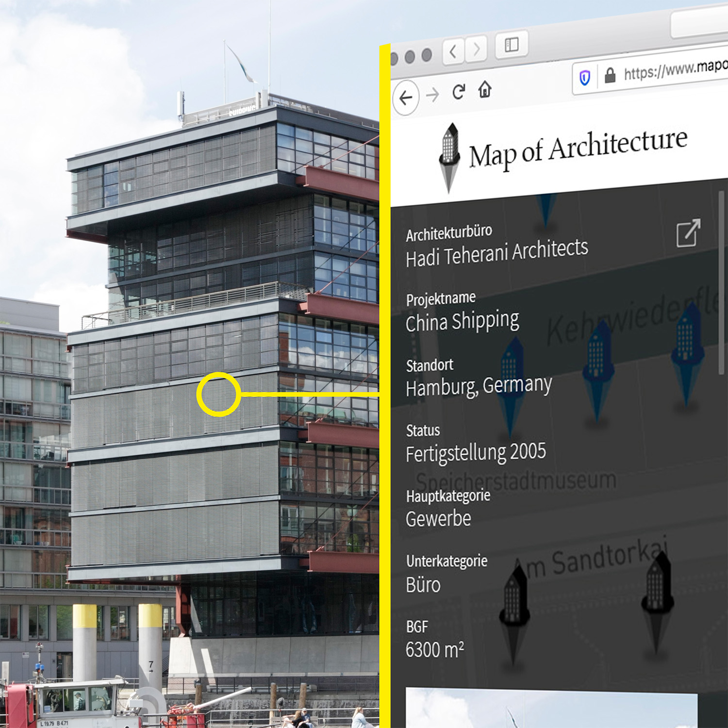Click the Map of Architecture title
This screenshot has height=728, width=728.
578,149
